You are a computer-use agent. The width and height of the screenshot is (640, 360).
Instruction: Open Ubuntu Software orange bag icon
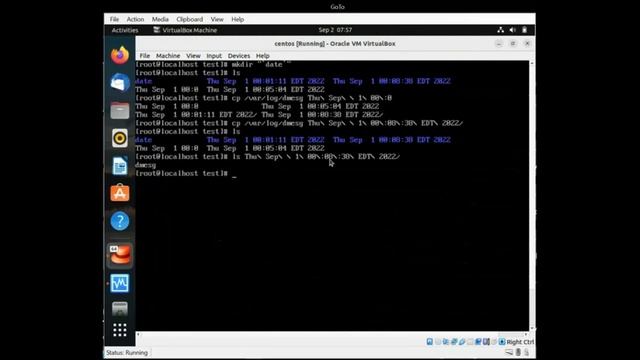(120, 193)
